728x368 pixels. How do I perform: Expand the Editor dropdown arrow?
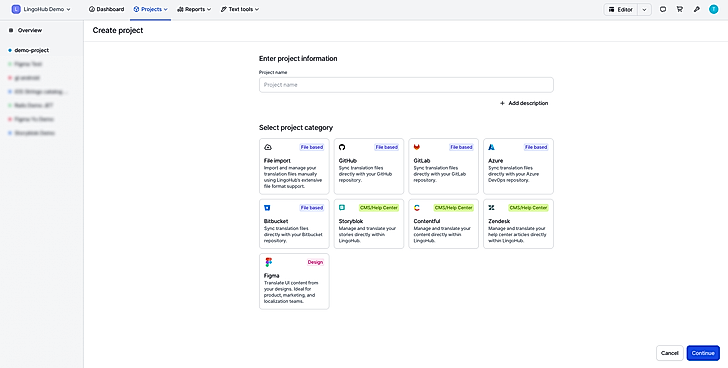click(644, 9)
